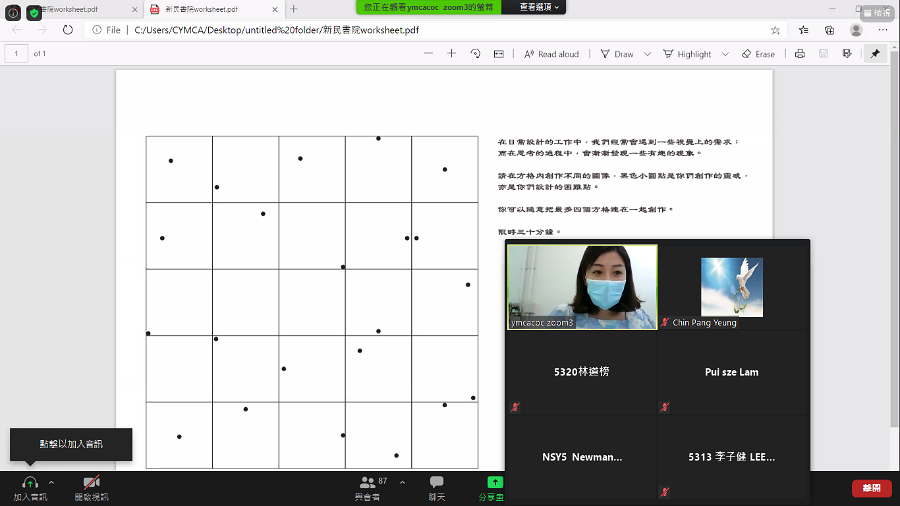Toggle Zoom video on
900x506 pixels.
91,488
